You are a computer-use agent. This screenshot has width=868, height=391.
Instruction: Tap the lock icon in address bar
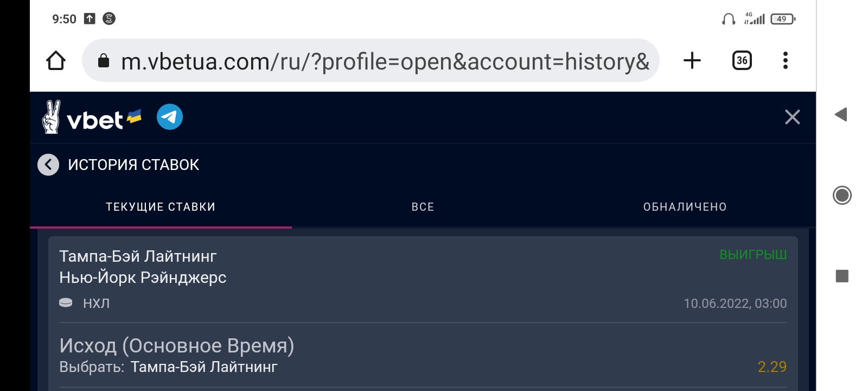coord(104,61)
